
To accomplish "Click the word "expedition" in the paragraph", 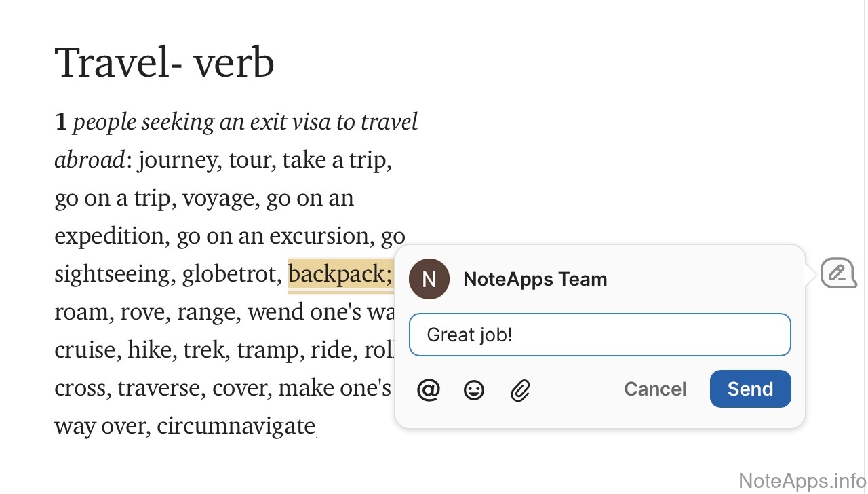I will pyautogui.click(x=110, y=236).
